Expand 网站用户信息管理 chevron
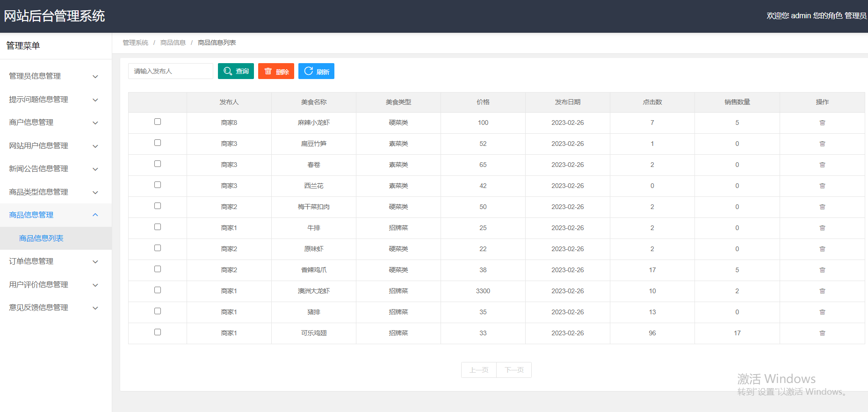The image size is (868, 412). tap(95, 146)
